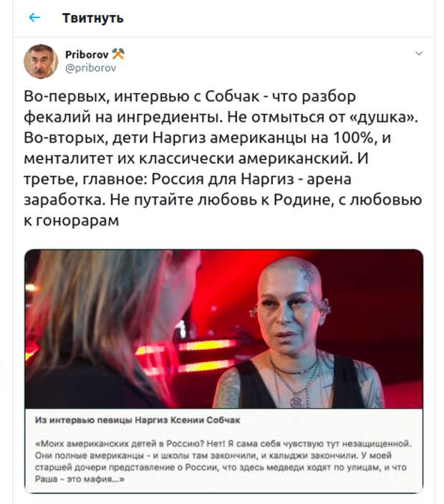Click the tweet line containing 100%
Image resolution: width=444 pixels, height=504 pixels.
(x=208, y=137)
